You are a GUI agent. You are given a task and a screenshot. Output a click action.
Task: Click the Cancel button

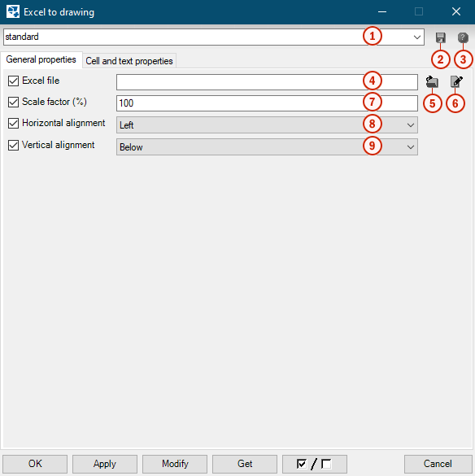click(438, 464)
